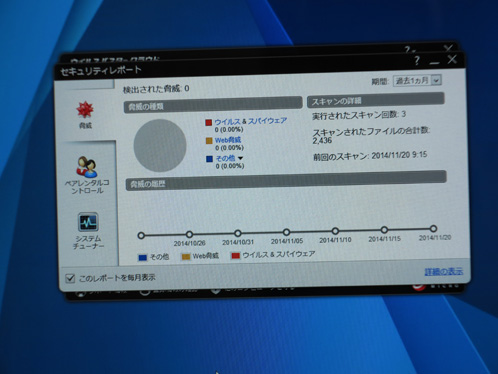This screenshot has width=498, height=374.
Task: Click the Web脅威 link
Action: [228, 140]
